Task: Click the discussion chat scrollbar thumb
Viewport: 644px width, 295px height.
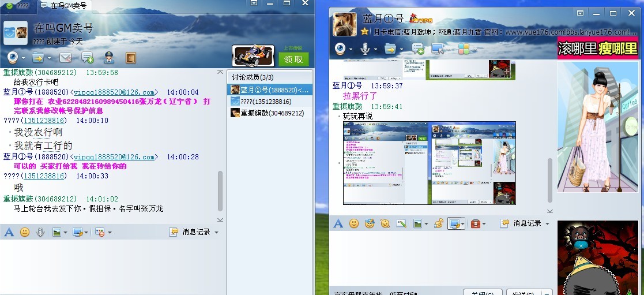Action: (220, 191)
